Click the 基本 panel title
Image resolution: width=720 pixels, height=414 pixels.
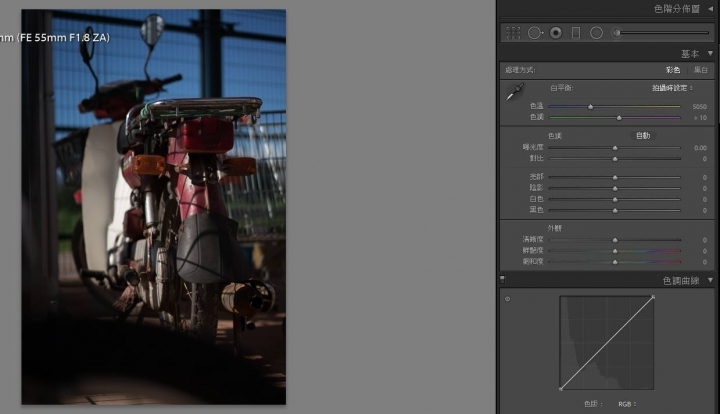click(690, 54)
